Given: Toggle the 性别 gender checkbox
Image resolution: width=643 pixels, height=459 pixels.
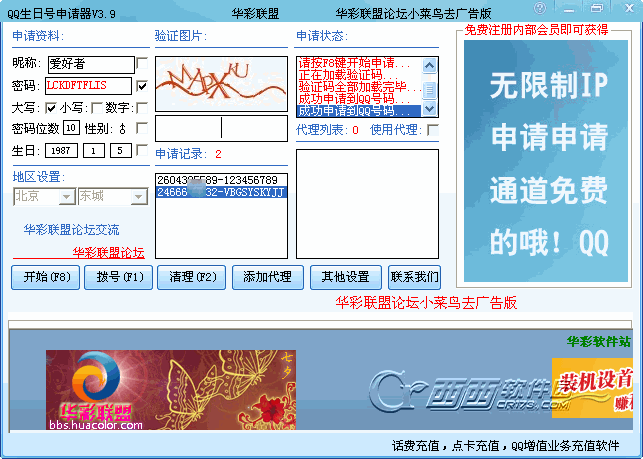Looking at the screenshot, I should 142,128.
